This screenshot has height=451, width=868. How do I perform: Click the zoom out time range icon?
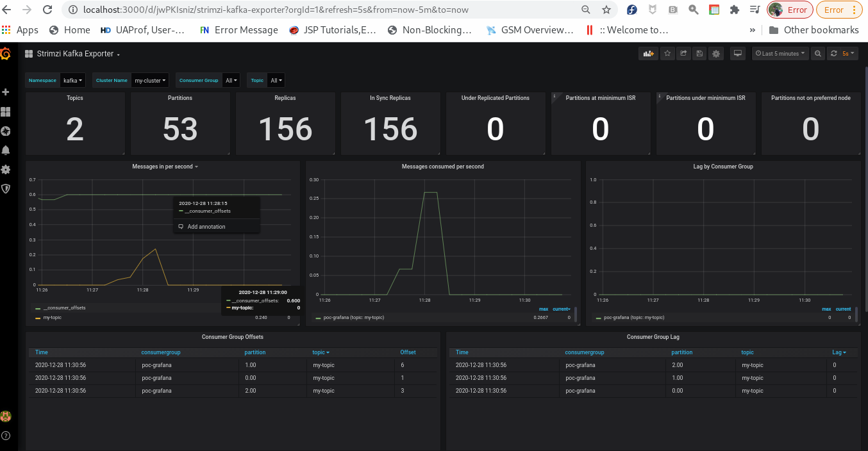(x=817, y=54)
